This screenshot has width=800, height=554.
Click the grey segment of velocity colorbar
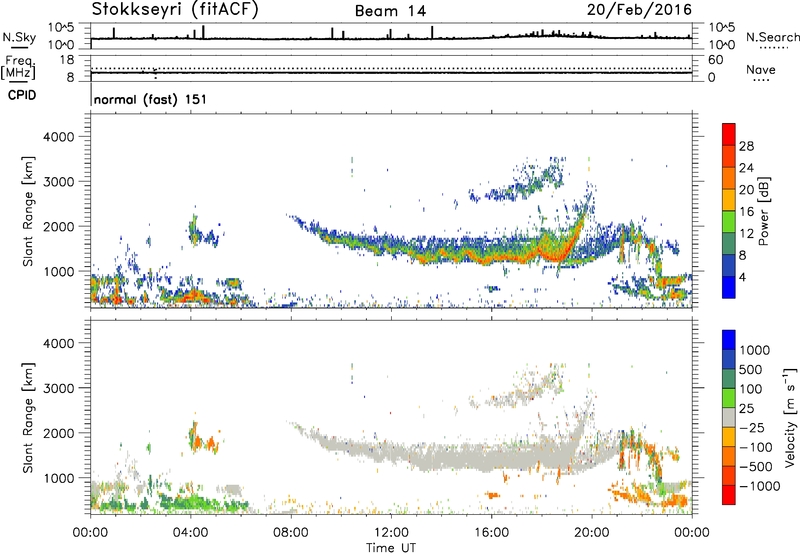pos(729,417)
